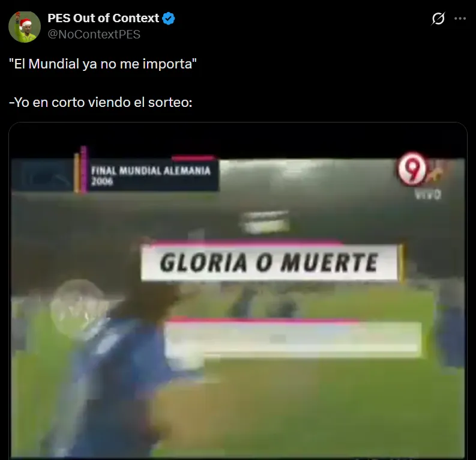
Task: Click the VIVO live label in video
Action: (428, 195)
